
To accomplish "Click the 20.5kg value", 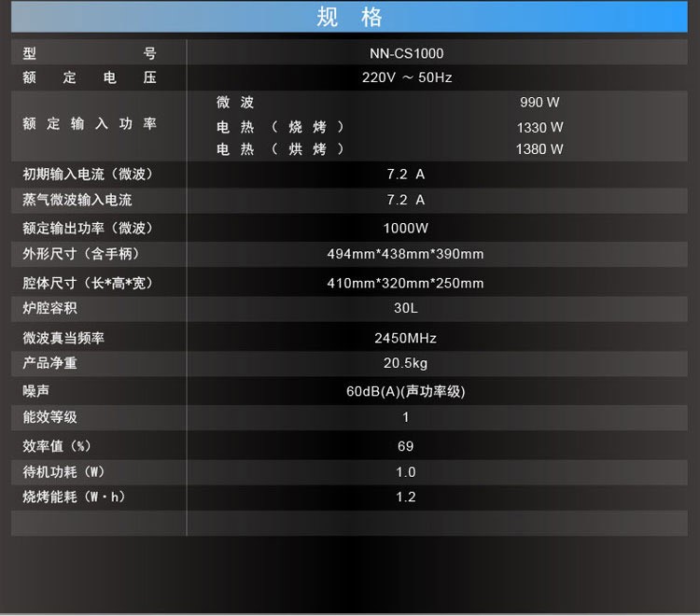I will [x=405, y=363].
